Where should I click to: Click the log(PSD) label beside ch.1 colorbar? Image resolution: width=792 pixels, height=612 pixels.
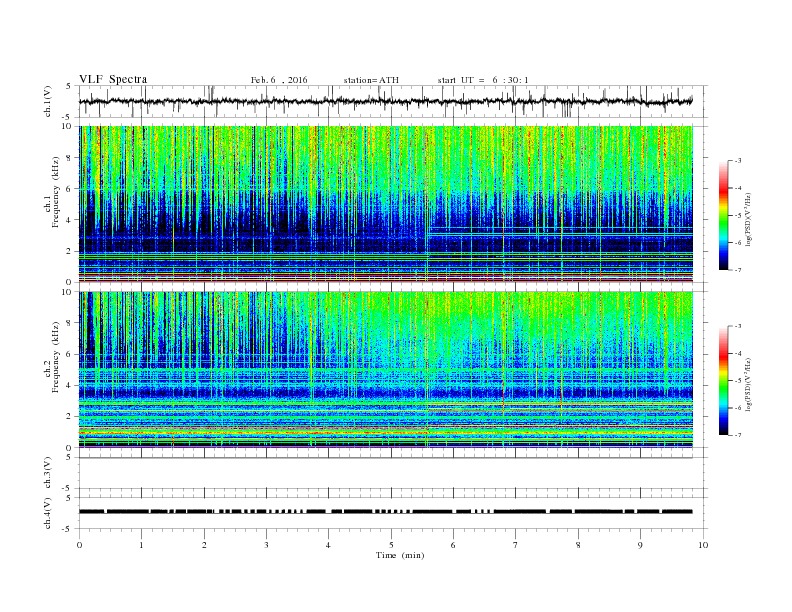749,219
